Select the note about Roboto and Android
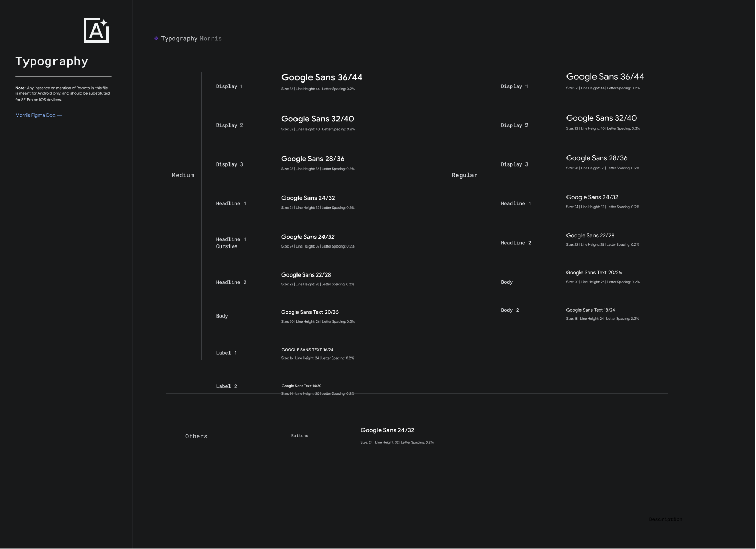 pos(62,94)
